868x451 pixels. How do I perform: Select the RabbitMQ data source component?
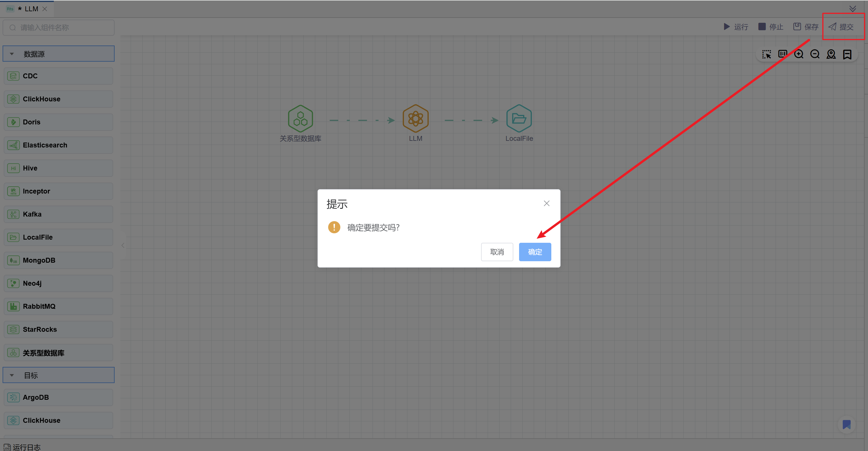point(59,306)
